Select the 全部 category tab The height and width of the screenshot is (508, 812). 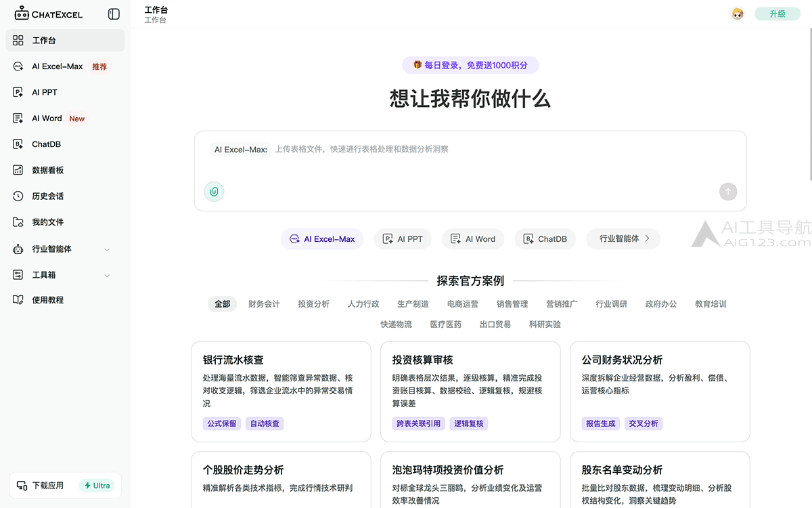tap(223, 304)
